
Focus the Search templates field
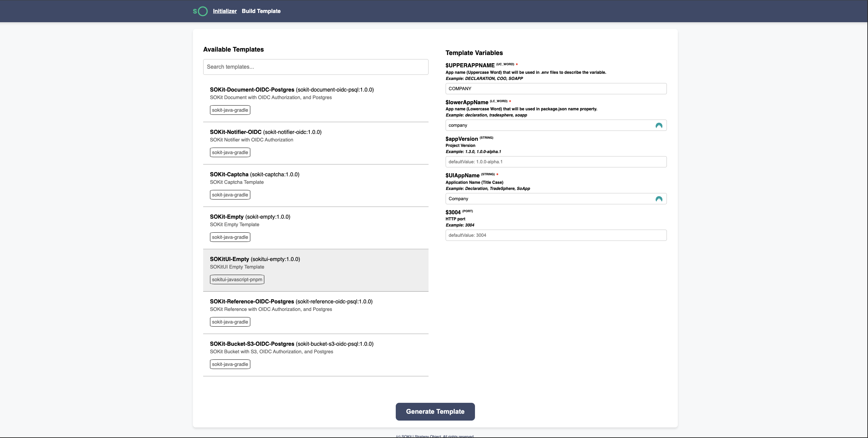point(316,67)
